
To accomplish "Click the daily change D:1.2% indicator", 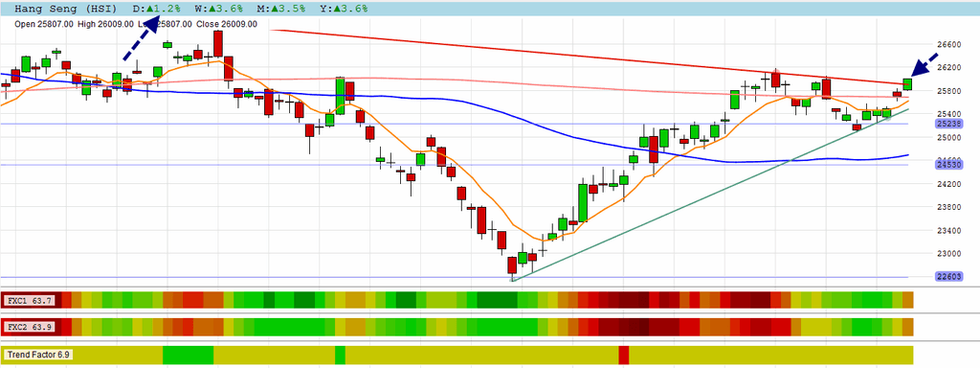I will [x=157, y=9].
